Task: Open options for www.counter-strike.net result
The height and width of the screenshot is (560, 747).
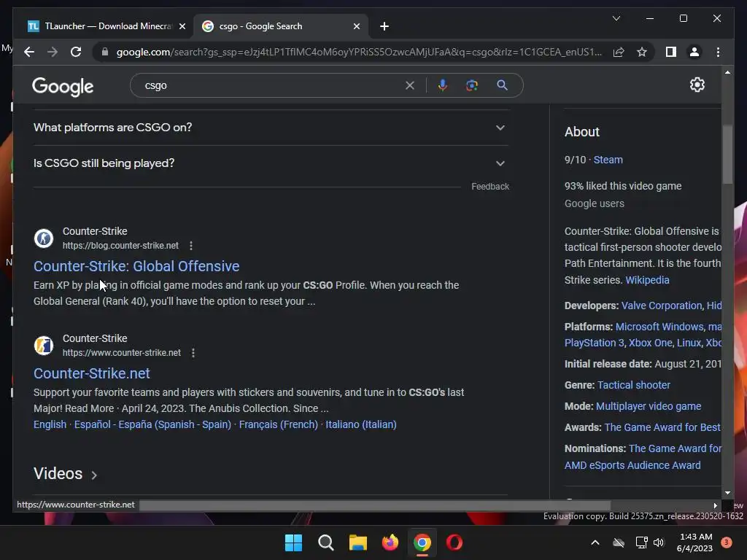Action: 193,353
